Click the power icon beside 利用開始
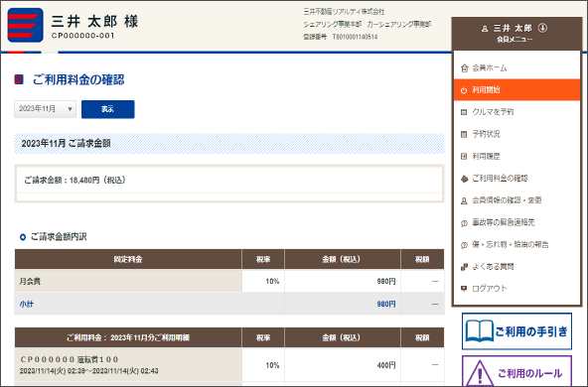The width and height of the screenshot is (588, 387). point(464,90)
